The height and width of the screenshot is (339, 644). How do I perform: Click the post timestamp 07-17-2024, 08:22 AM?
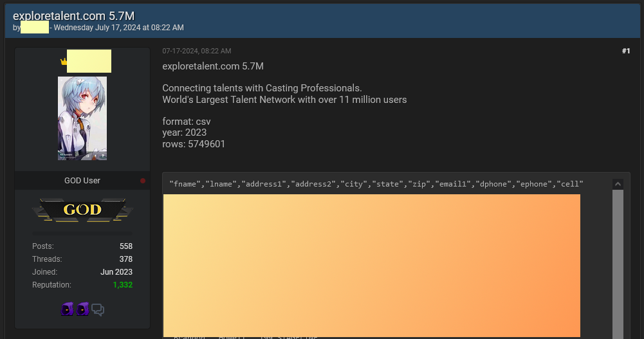[197, 51]
